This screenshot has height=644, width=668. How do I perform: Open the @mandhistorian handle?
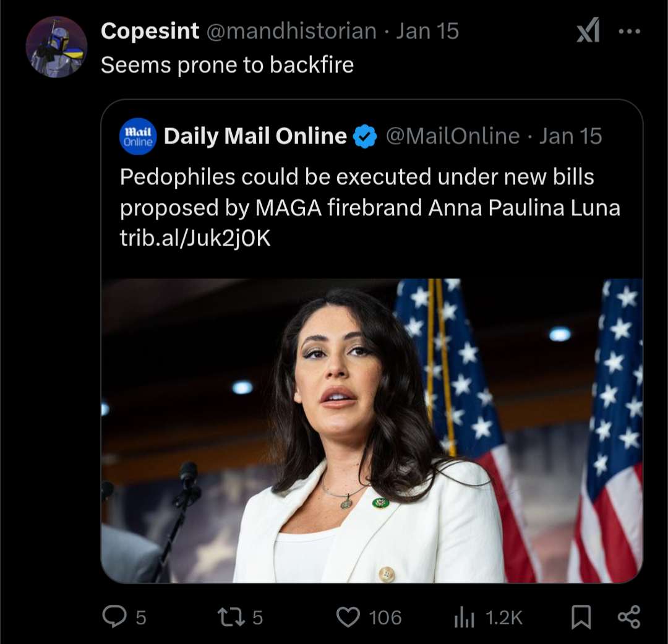[x=291, y=31]
